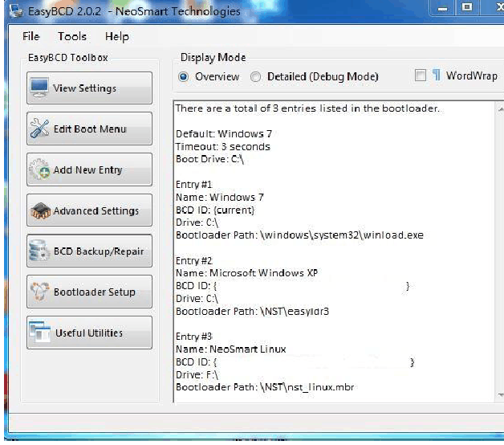Click the 'Entry #1' heading
The image size is (504, 445).
194,185
